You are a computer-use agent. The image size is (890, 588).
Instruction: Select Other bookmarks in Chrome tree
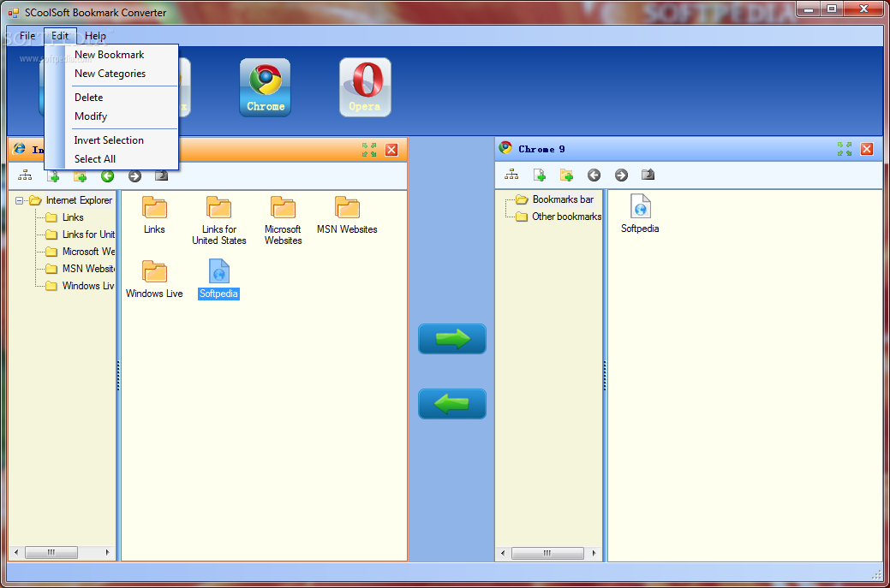566,217
